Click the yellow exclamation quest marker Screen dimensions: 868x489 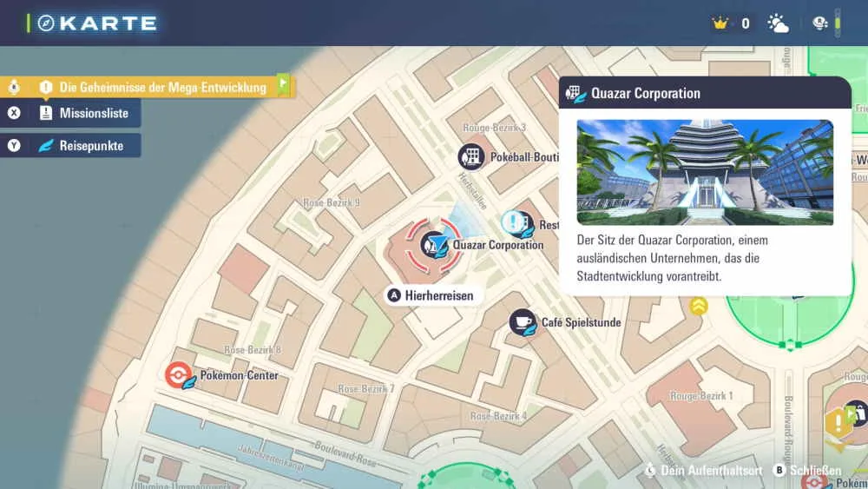(x=837, y=425)
